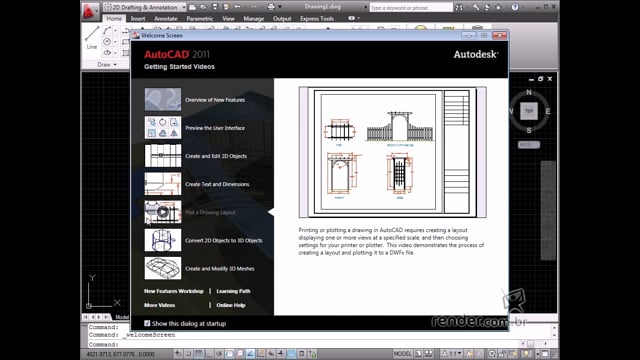The image size is (640, 360).
Task: Play the Create and Edit 2D Objects video
Action: (x=162, y=156)
